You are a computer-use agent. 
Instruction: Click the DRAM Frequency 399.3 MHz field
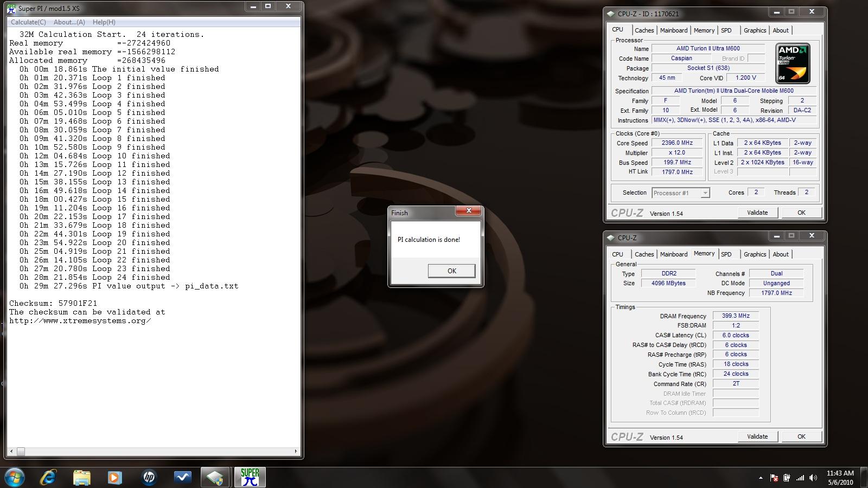(x=736, y=316)
